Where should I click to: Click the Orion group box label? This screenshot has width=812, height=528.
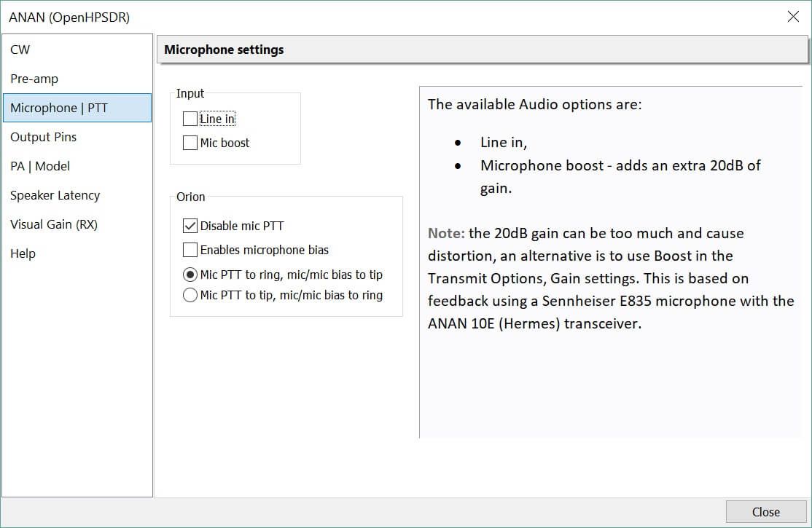coord(190,197)
